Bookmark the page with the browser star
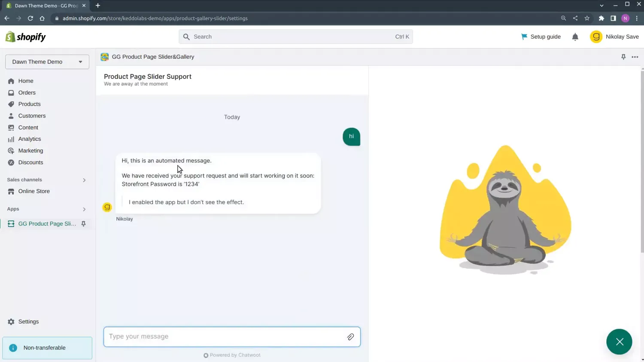 [x=587, y=18]
